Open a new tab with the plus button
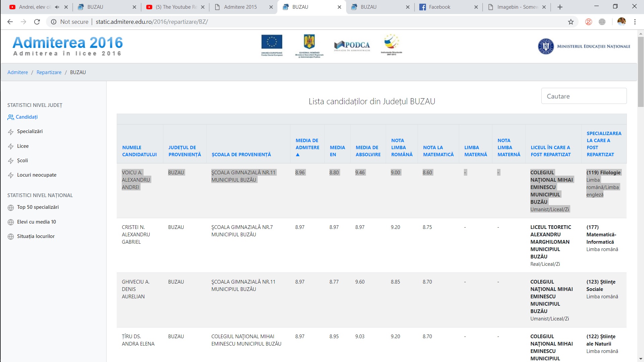Viewport: 644px width, 362px height. 560,7
